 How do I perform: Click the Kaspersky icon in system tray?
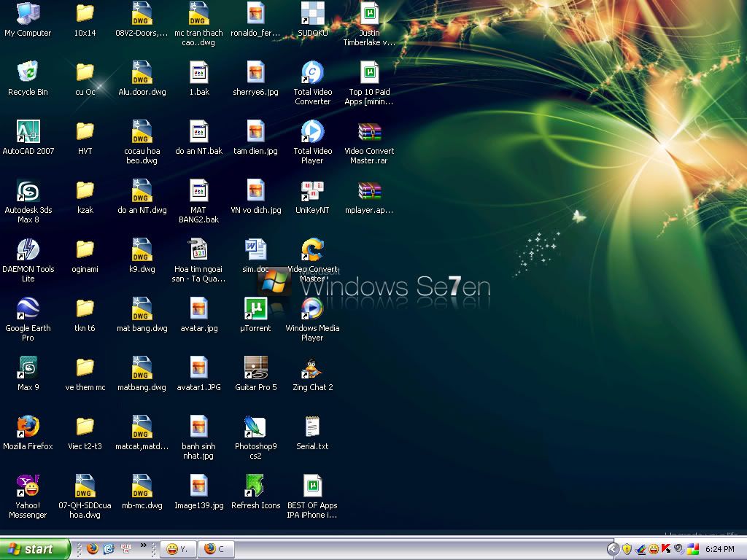pyautogui.click(x=667, y=549)
